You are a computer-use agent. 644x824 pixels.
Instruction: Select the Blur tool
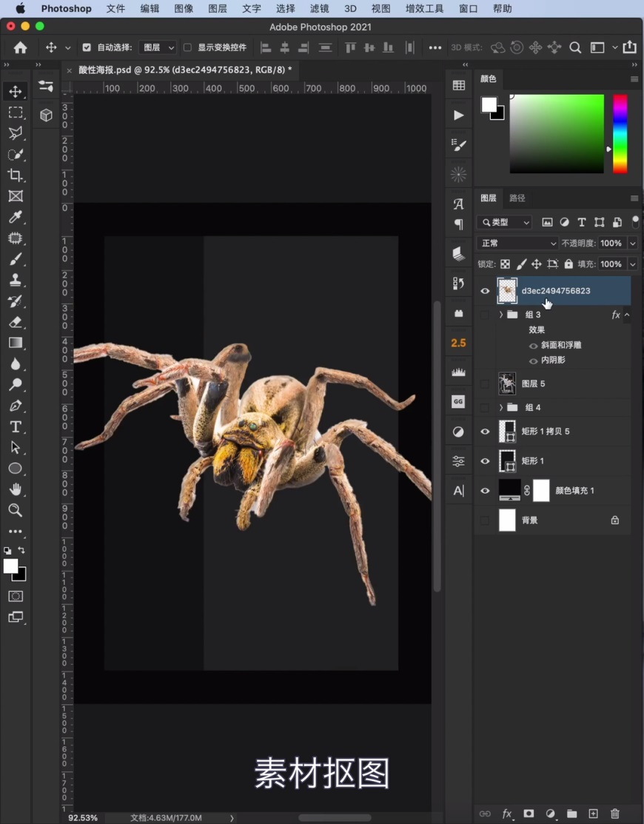(16, 364)
